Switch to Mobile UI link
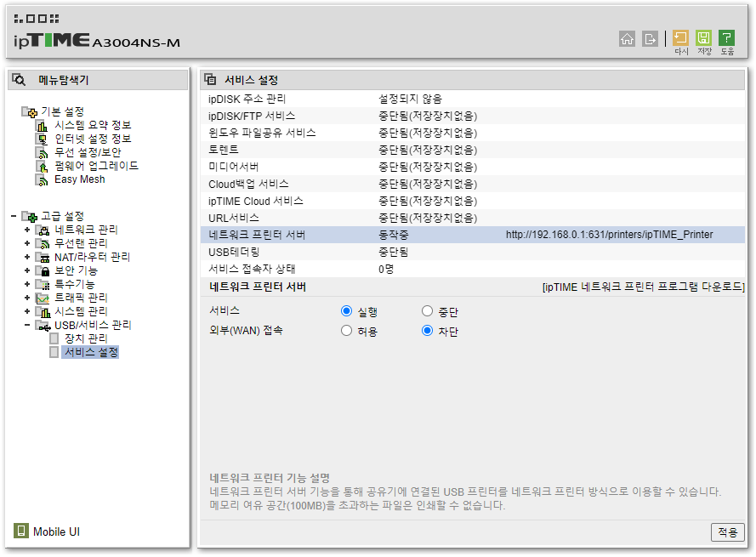This screenshot has height=557, width=756. point(56,532)
